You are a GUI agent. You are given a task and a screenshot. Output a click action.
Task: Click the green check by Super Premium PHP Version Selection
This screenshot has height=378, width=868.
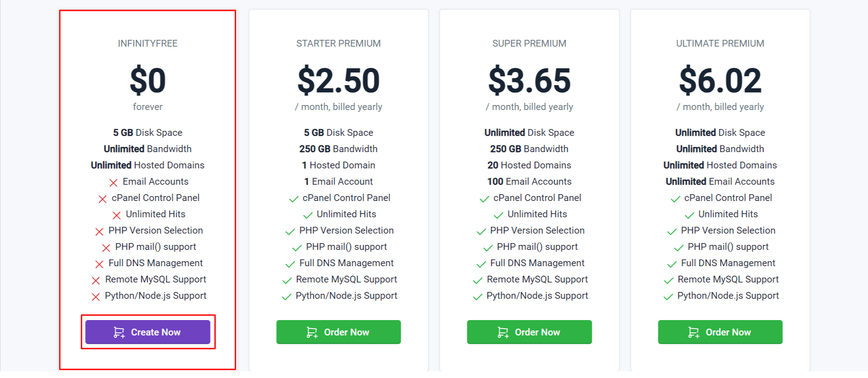click(481, 231)
